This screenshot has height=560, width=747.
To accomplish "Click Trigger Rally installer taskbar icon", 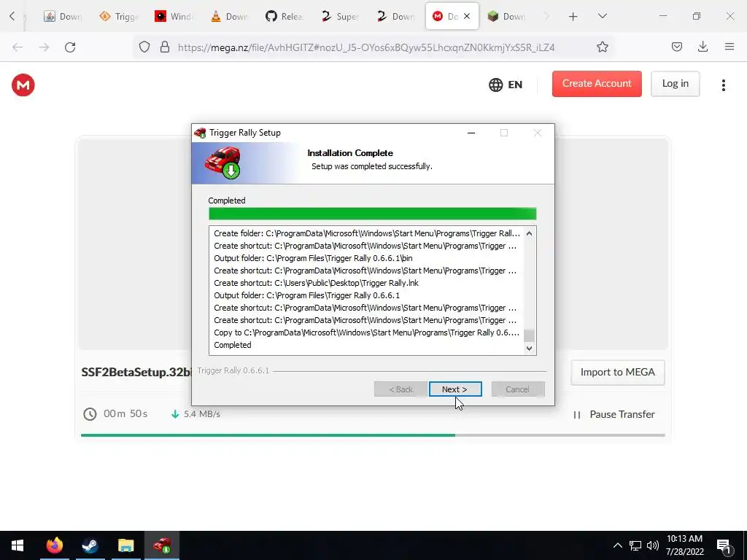I will tap(162, 545).
